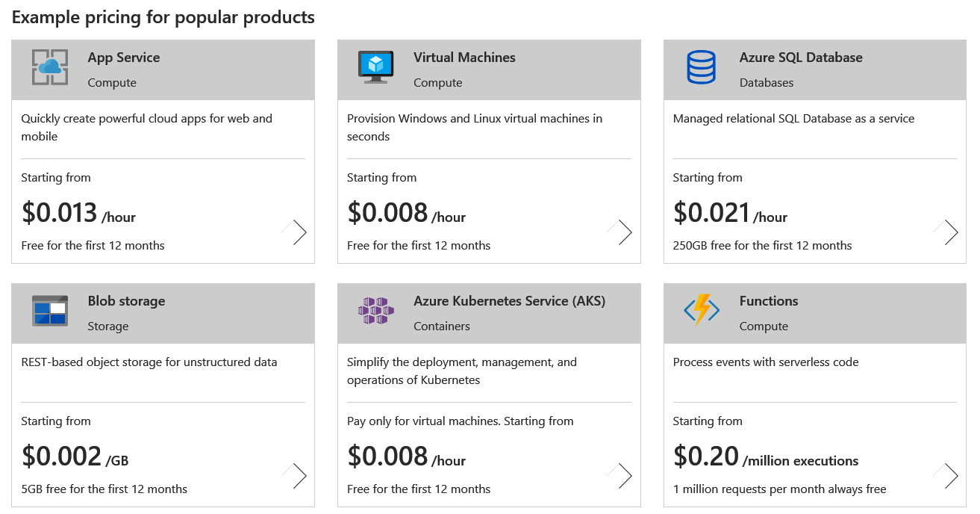Click the 'Storage' category label

click(x=108, y=326)
